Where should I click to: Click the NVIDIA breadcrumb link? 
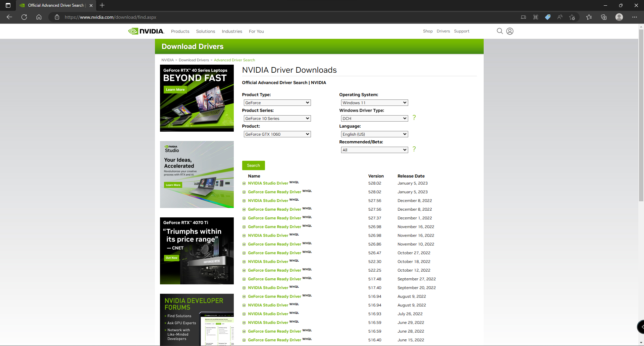167,60
